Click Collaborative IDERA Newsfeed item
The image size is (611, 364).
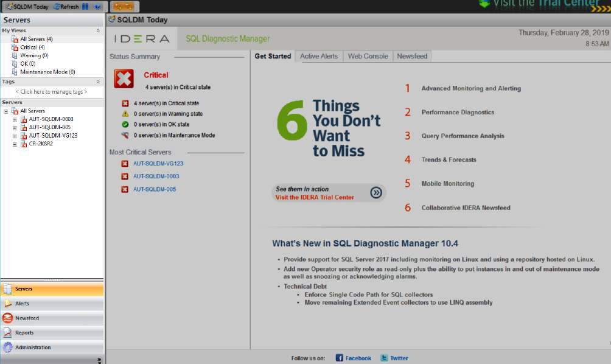pos(466,208)
